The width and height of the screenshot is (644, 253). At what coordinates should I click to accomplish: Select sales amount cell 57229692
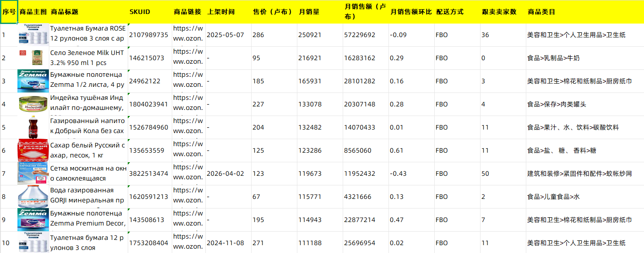click(366, 35)
